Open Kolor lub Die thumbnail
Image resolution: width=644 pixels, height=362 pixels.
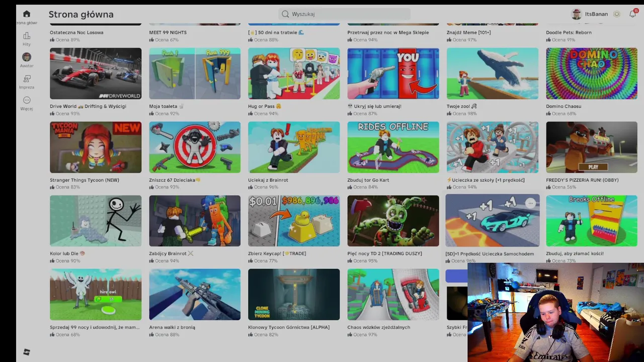click(x=96, y=221)
